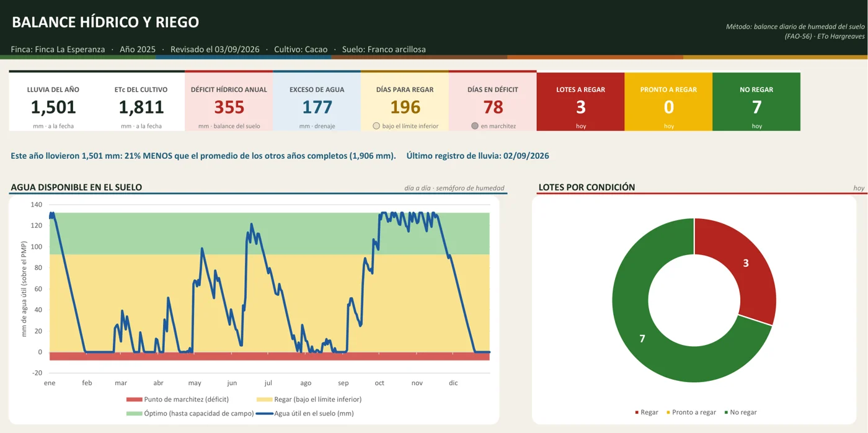
Task: Click the green donut segment labeled 7
Action: tap(642, 338)
